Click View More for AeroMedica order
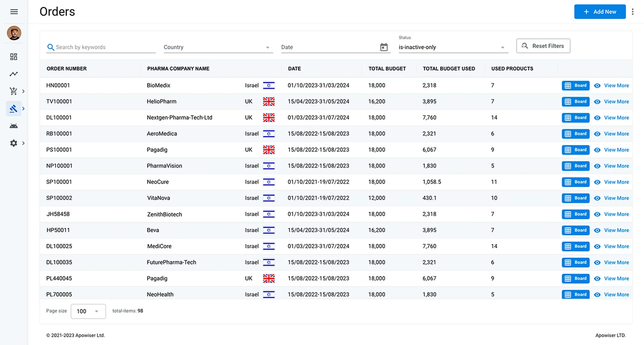644x345 pixels. click(x=611, y=134)
